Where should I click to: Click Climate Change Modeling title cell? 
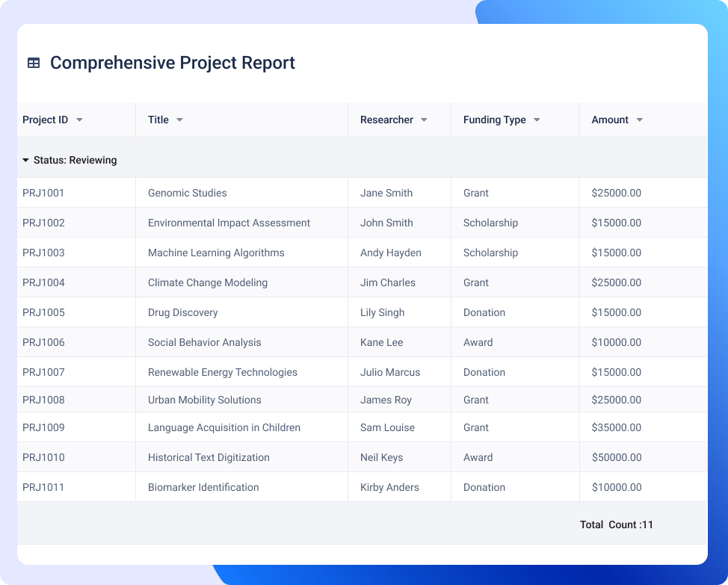pos(208,282)
